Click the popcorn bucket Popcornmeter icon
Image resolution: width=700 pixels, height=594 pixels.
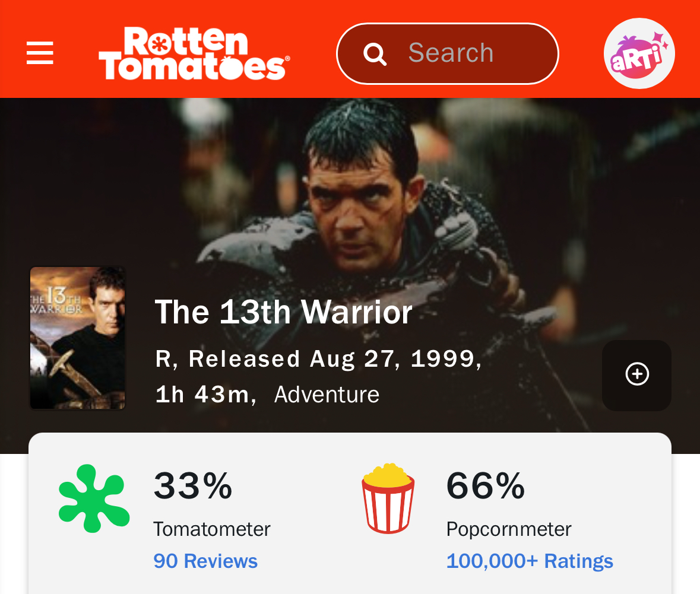point(388,498)
